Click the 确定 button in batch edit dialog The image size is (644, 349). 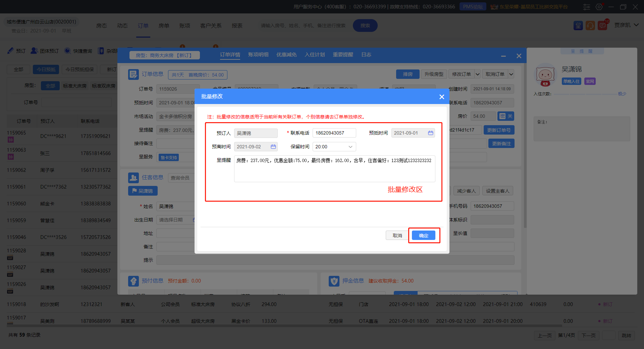(x=424, y=236)
